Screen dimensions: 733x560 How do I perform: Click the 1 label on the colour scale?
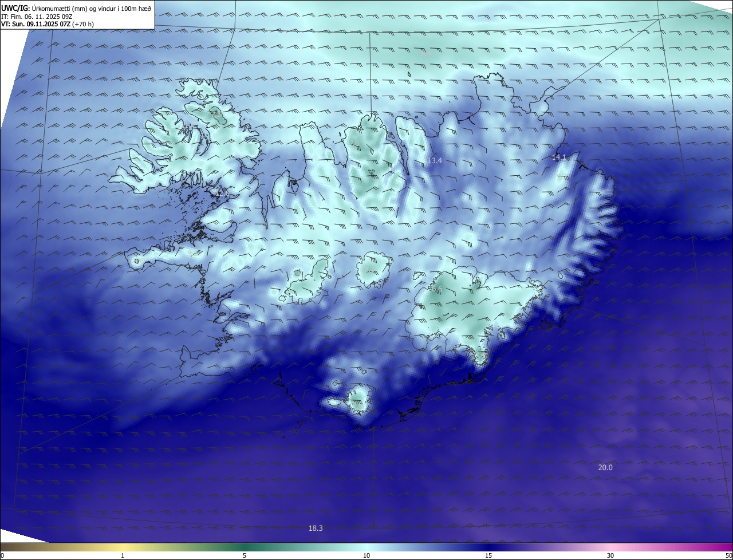123,555
